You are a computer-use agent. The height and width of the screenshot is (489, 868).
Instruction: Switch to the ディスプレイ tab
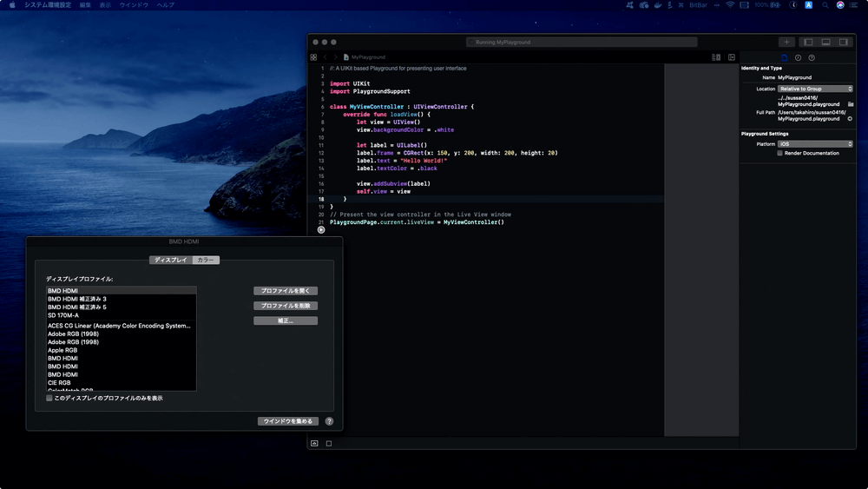[x=170, y=260]
